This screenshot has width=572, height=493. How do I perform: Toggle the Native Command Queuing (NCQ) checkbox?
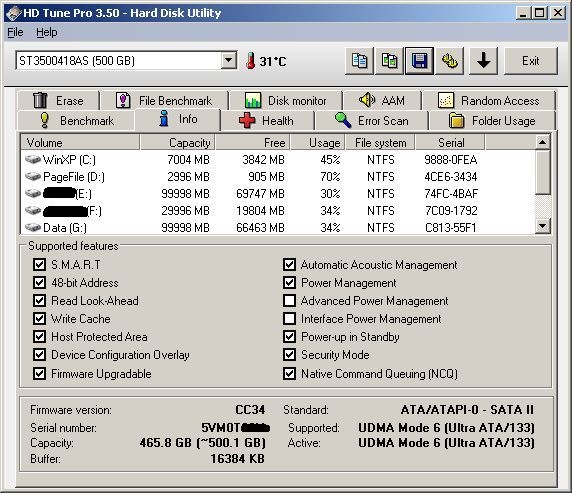tap(289, 373)
